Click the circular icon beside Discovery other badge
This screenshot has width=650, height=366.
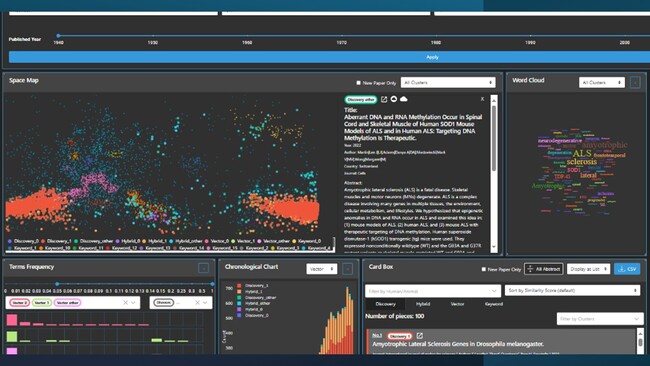pyautogui.click(x=394, y=99)
